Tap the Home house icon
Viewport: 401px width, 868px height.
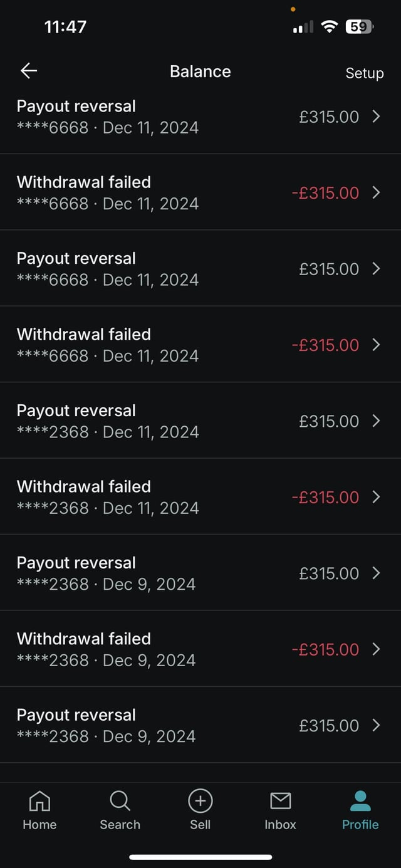[39, 800]
